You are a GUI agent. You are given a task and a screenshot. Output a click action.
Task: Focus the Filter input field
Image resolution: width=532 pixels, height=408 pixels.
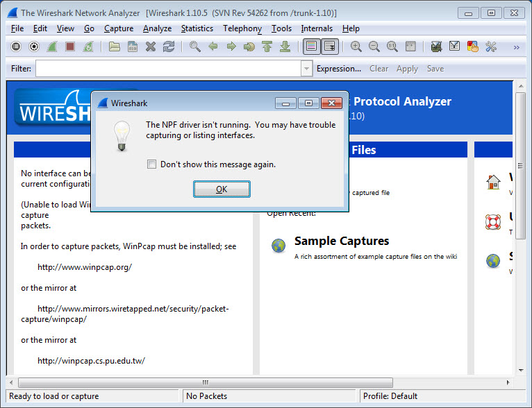coord(168,69)
